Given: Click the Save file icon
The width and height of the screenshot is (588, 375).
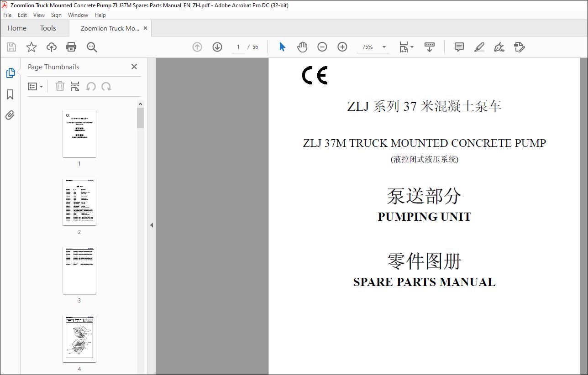Looking at the screenshot, I should [x=11, y=47].
